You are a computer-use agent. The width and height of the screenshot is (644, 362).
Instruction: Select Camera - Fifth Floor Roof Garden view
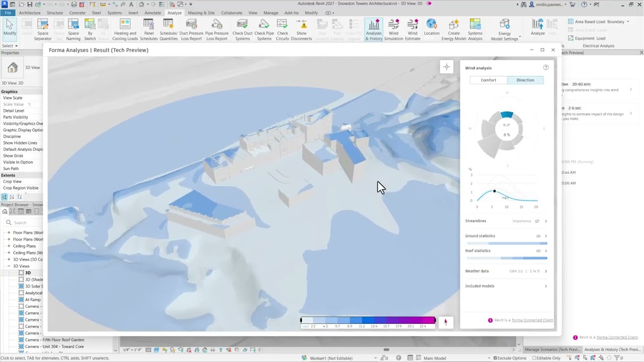coord(54,340)
